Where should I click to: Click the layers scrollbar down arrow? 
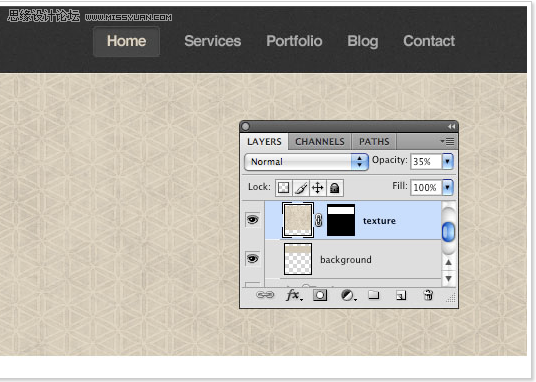448,278
